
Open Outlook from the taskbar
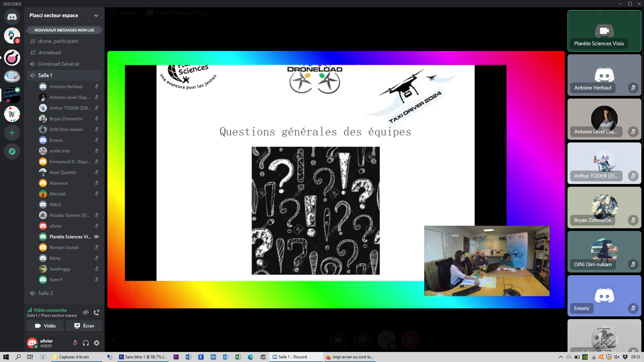(226, 357)
